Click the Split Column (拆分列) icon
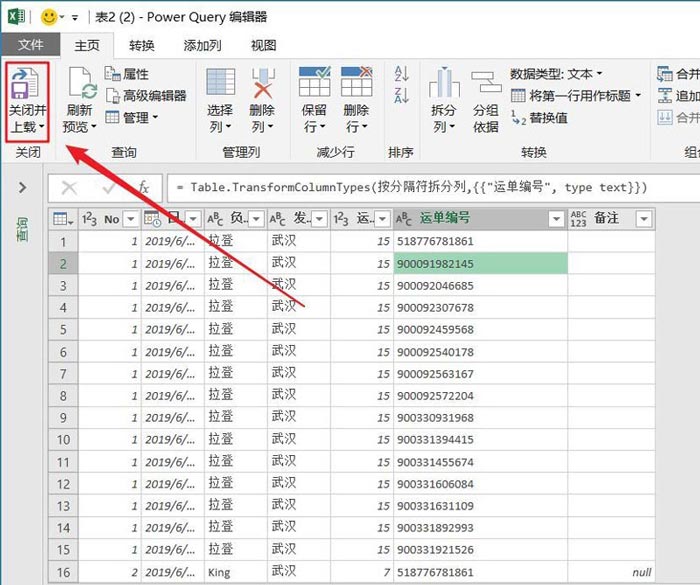 [444, 82]
